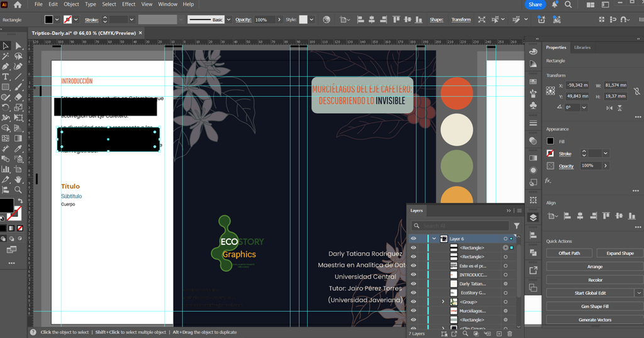
Task: Select the Line Segment tool
Action: (x=18, y=77)
